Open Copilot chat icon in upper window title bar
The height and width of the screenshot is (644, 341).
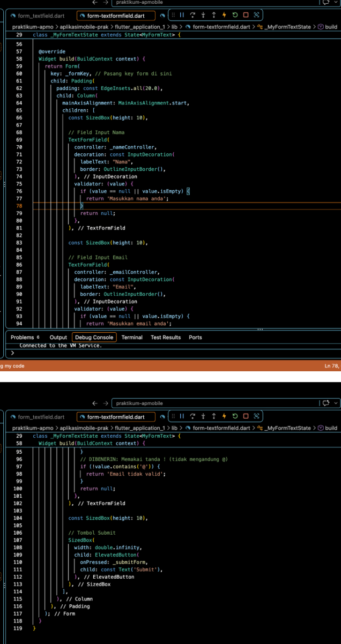pos(325,2)
